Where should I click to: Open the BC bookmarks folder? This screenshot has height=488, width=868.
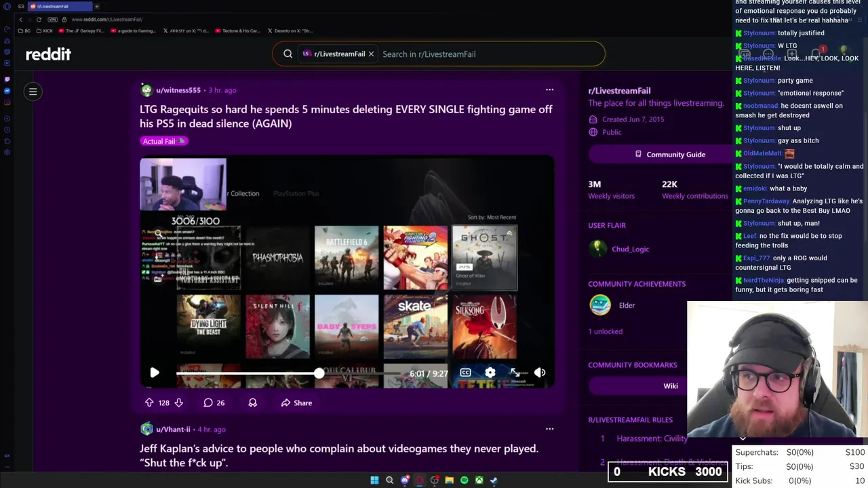[25, 30]
